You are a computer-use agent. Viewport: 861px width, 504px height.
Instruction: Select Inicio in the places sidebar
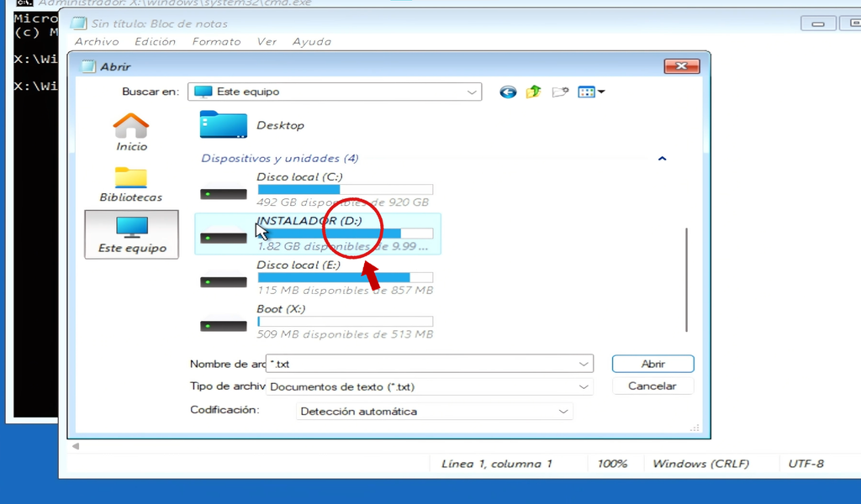[131, 132]
